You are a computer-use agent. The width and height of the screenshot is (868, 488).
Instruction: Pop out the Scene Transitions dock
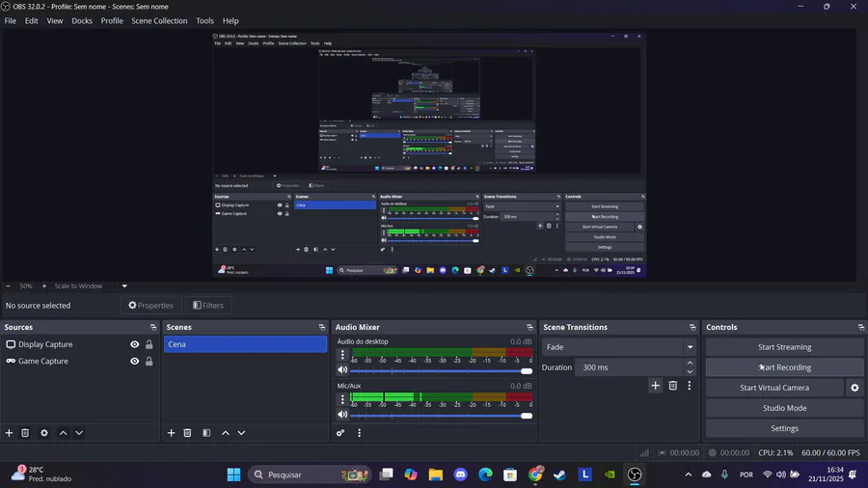(692, 327)
